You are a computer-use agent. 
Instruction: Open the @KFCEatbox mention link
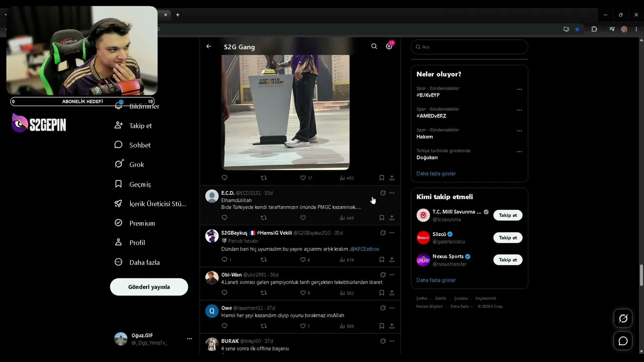pyautogui.click(x=365, y=249)
